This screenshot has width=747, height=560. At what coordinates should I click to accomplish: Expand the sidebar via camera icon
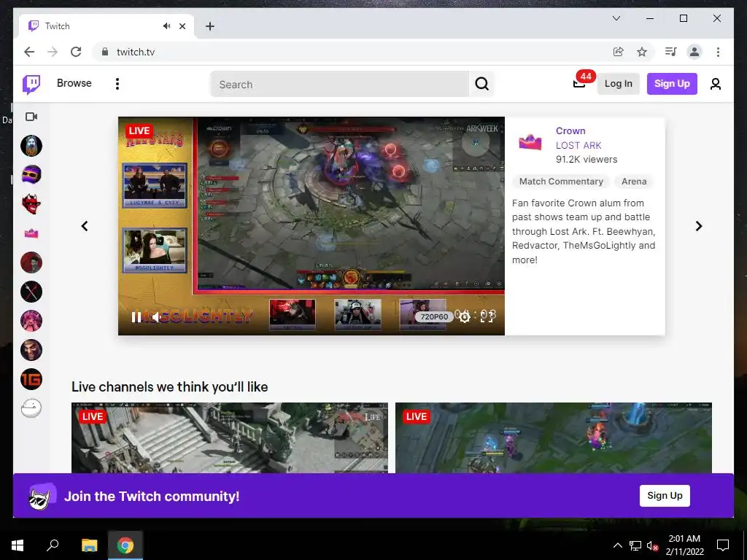click(31, 117)
